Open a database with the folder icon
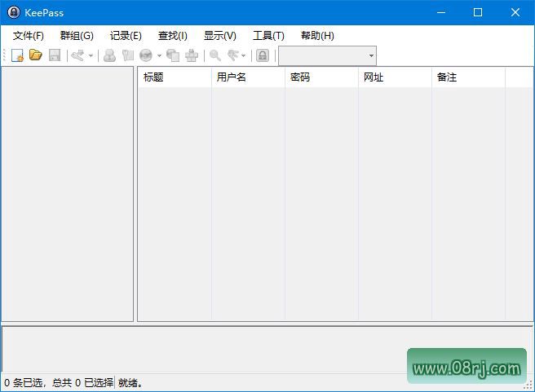 (36, 55)
